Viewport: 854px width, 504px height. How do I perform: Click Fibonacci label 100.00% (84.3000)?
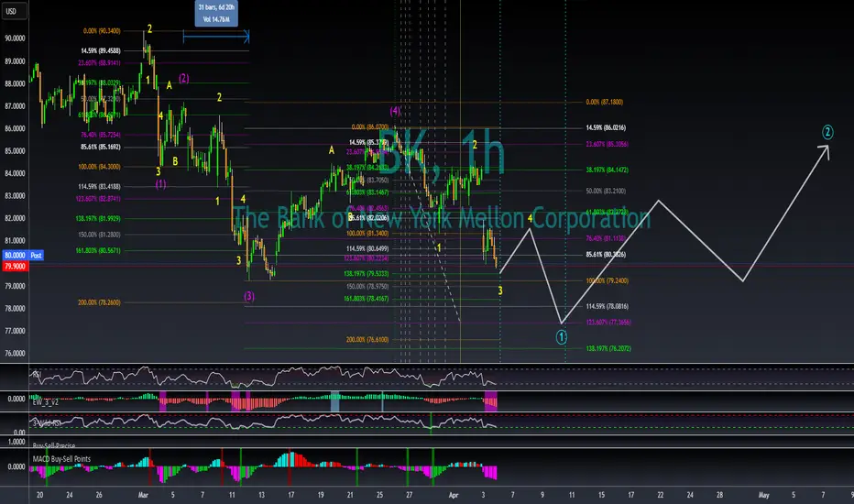coord(100,167)
